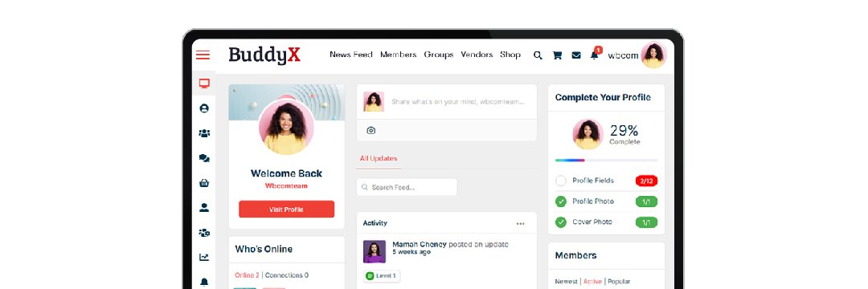
Task: Click the Profile Photo label
Action: tap(593, 201)
